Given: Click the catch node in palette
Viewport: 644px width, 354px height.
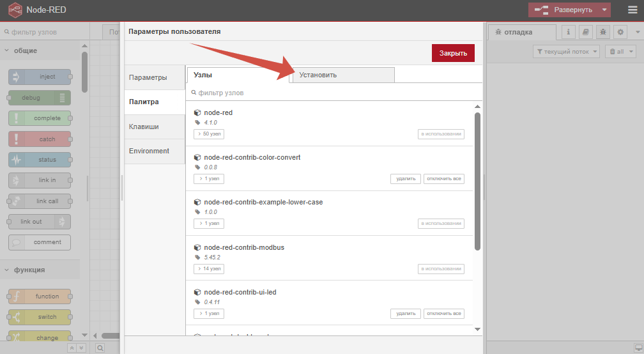Looking at the screenshot, I should coord(40,139).
